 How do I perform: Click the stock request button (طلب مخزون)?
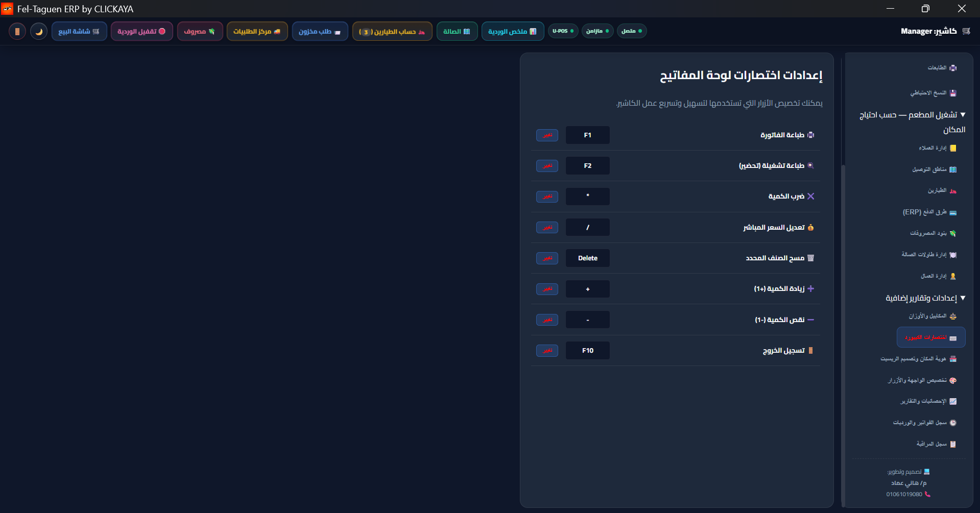[320, 31]
